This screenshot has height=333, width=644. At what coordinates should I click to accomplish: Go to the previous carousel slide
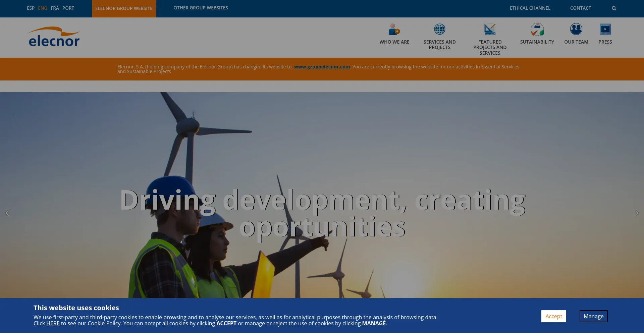coord(7,213)
